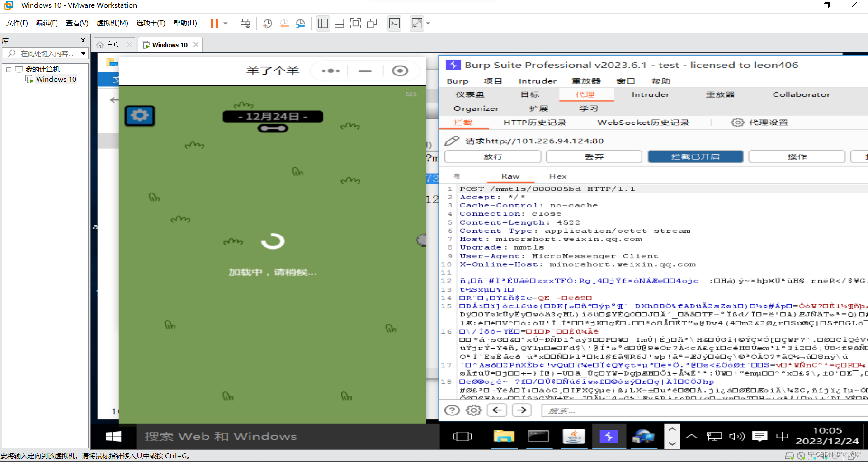Click the 放行 forward button
The height and width of the screenshot is (462, 868).
493,157
